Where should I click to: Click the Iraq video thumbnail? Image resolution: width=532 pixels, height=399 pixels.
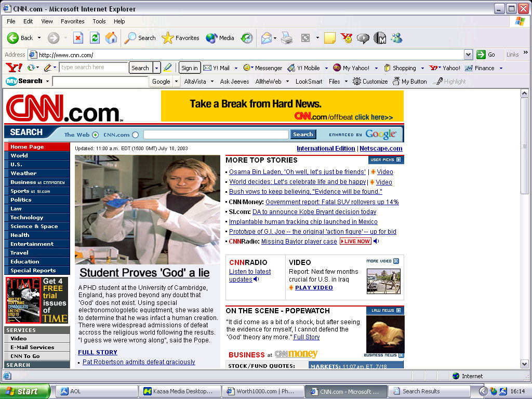point(383,281)
